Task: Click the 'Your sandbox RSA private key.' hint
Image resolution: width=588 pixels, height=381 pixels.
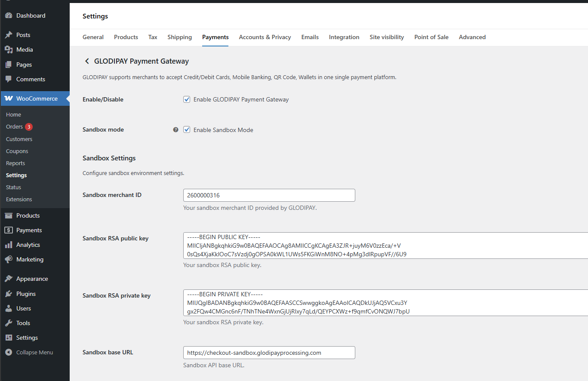Action: click(223, 322)
